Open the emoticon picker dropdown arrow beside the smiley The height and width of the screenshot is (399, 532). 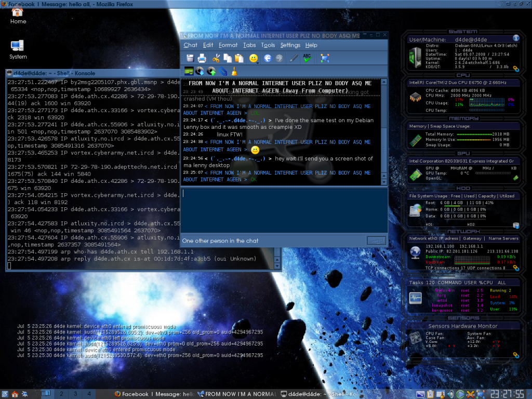(258, 62)
